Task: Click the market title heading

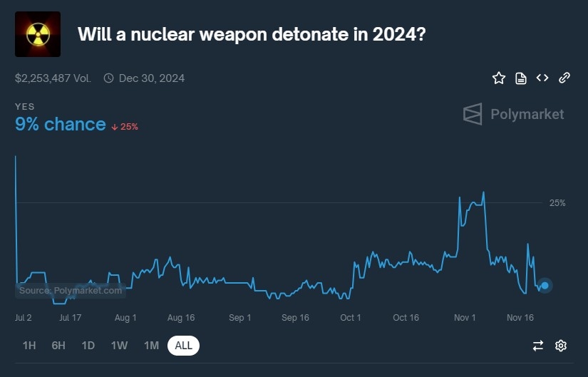Action: [x=252, y=34]
